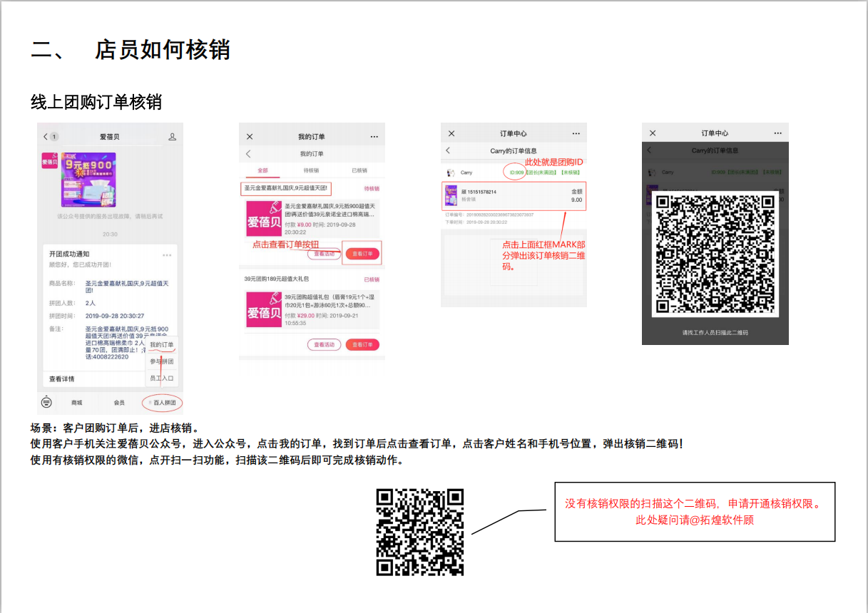
Task: Close the undimmed 订单中心 screen with X
Action: tap(451, 134)
